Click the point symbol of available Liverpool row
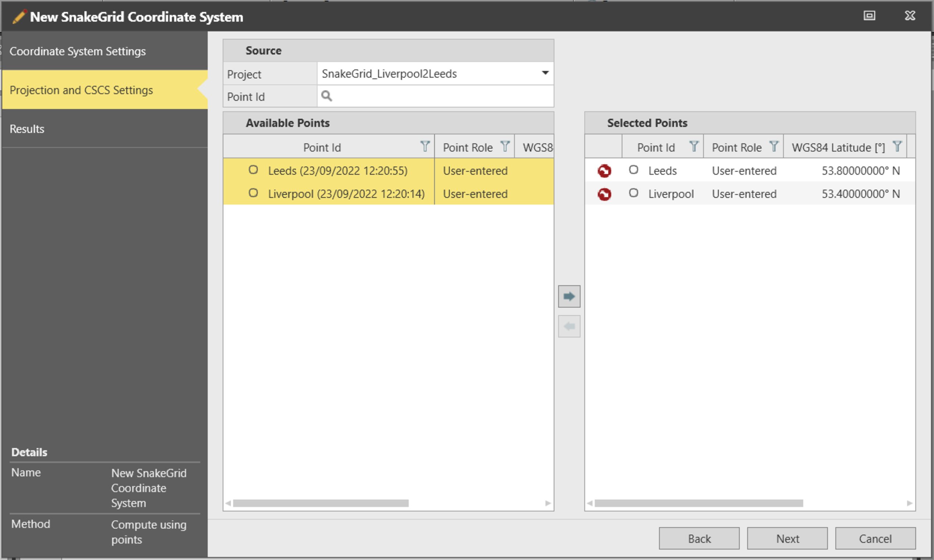Screen dimensions: 934x560 [x=253, y=193]
